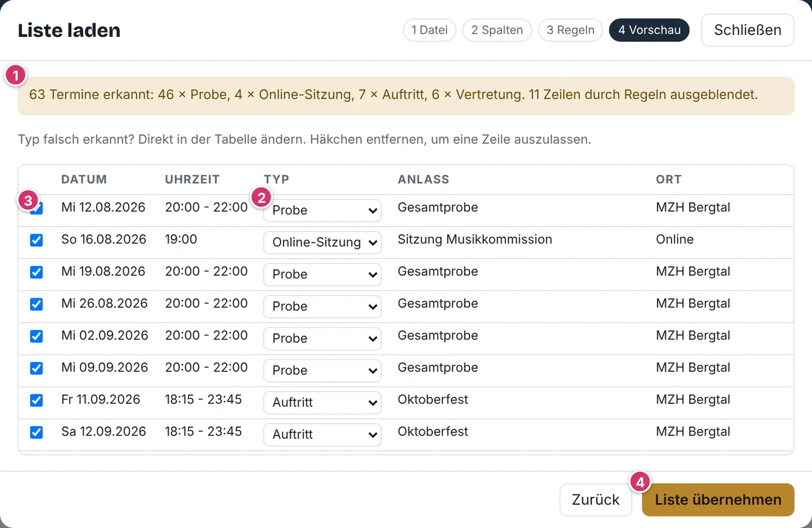Exclude the Fr 11.09.2026 Oktoberfest row checkbox
The width and height of the screenshot is (812, 528).
[37, 400]
